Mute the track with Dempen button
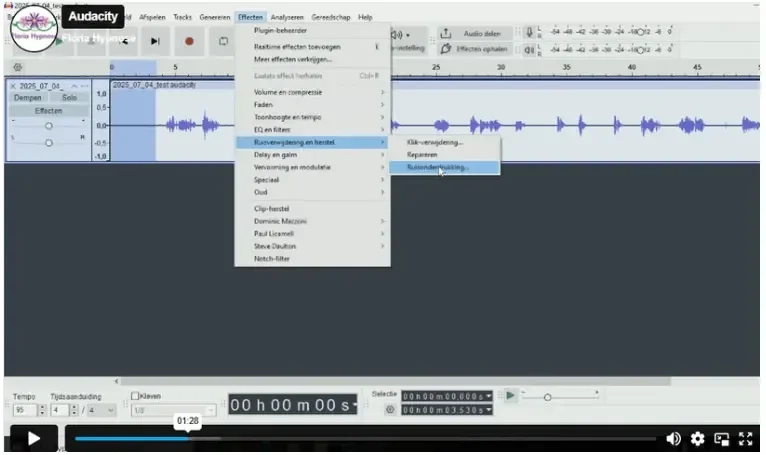 click(x=29, y=98)
